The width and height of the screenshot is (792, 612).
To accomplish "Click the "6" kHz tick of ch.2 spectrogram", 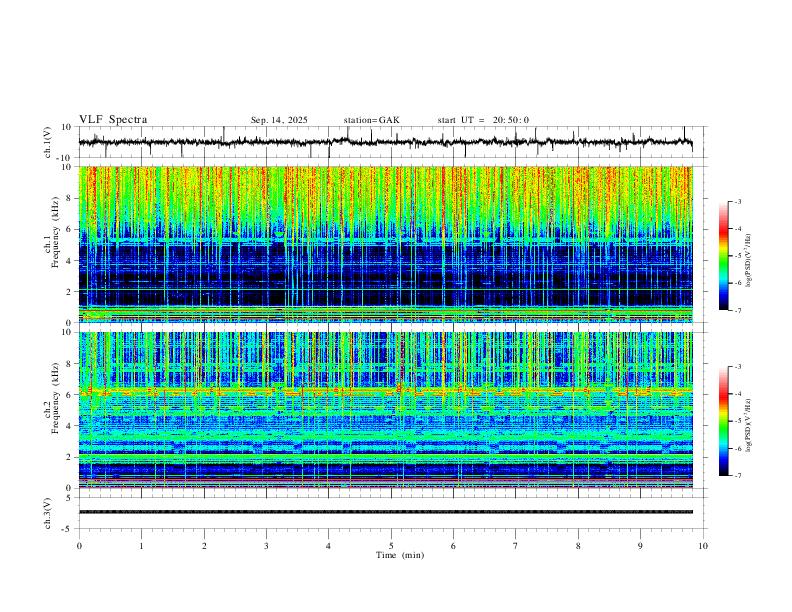I will [69, 395].
